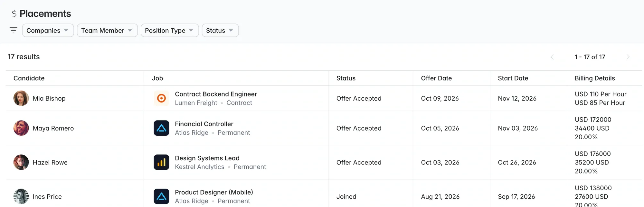This screenshot has width=644, height=207.
Task: Click offer date Oct 05, 2026
Action: [x=440, y=128]
